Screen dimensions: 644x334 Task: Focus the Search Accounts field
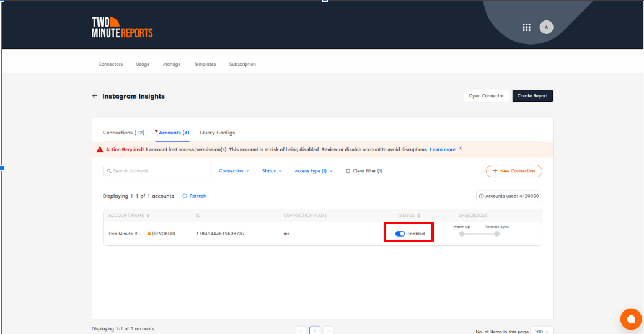tap(157, 171)
